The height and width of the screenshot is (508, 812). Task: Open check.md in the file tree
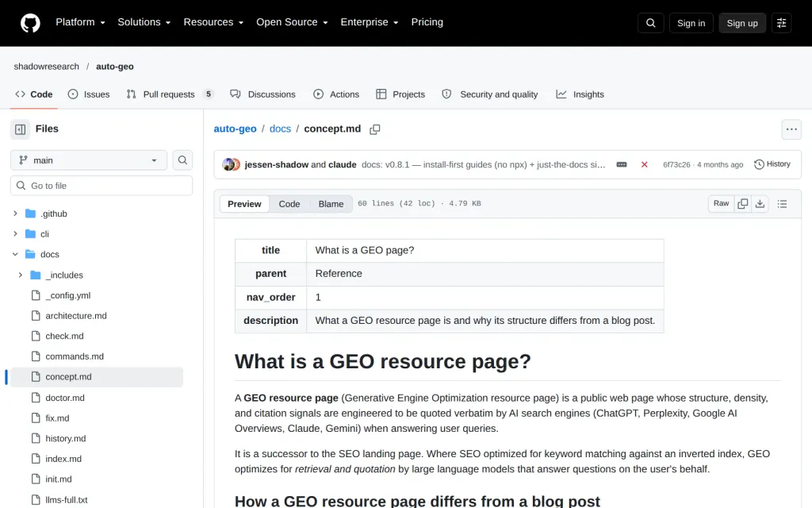click(x=64, y=336)
